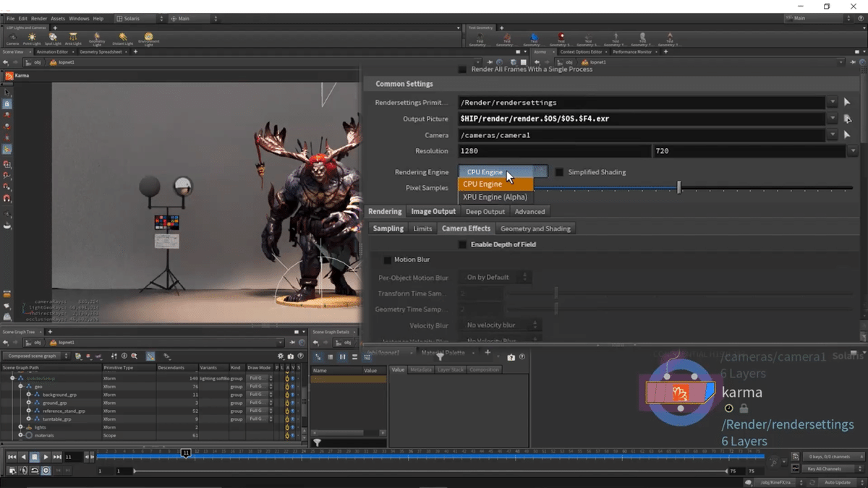Click the Output Picture path field
The image size is (868, 488).
click(641, 119)
